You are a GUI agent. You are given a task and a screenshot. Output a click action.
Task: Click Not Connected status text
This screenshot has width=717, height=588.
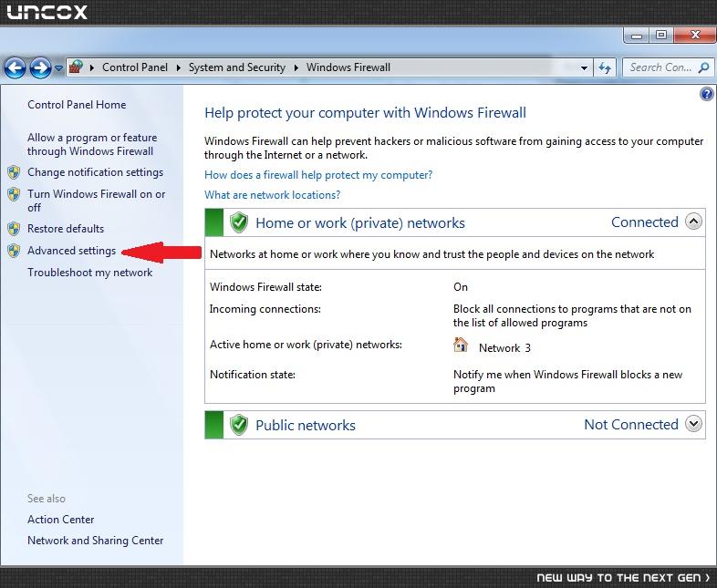(x=631, y=425)
